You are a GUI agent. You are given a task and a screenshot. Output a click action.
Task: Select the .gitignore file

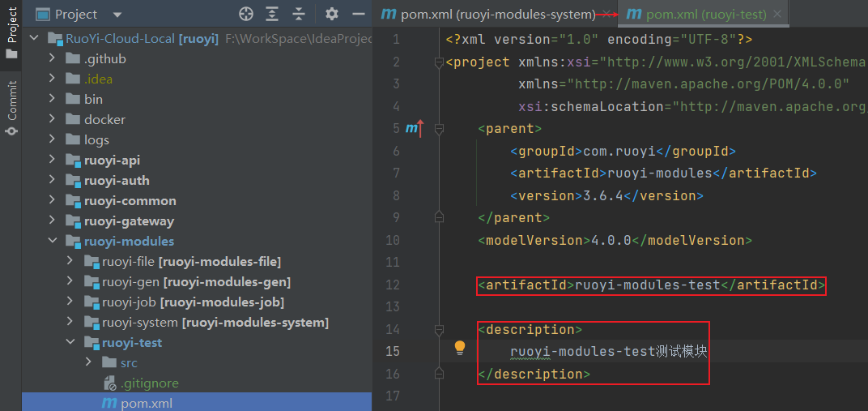click(x=150, y=383)
